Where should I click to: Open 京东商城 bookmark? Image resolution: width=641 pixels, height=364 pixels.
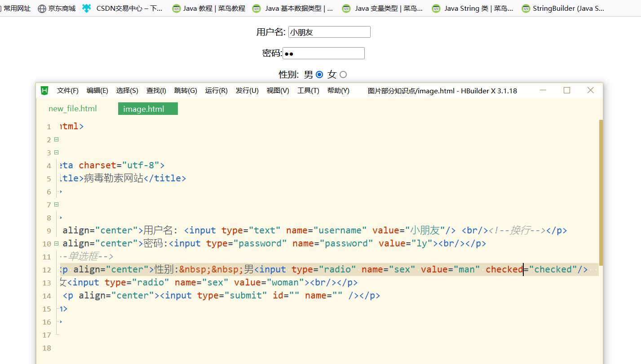tap(57, 8)
